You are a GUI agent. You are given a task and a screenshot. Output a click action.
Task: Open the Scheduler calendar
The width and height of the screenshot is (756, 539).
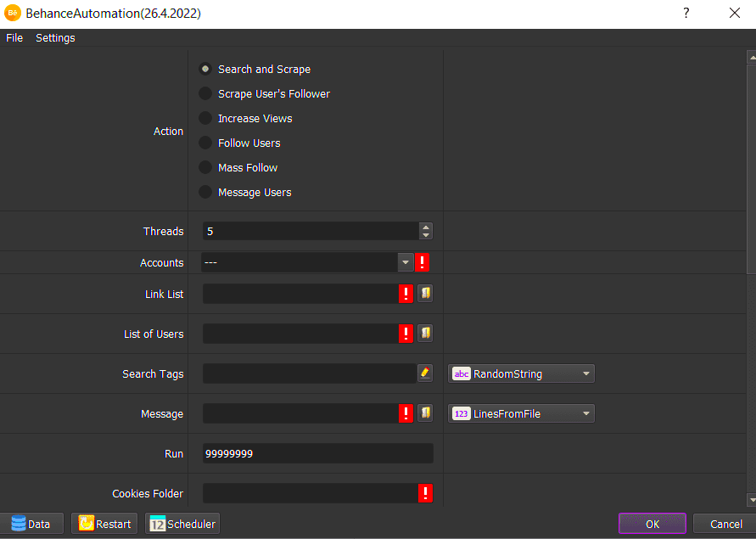click(183, 524)
